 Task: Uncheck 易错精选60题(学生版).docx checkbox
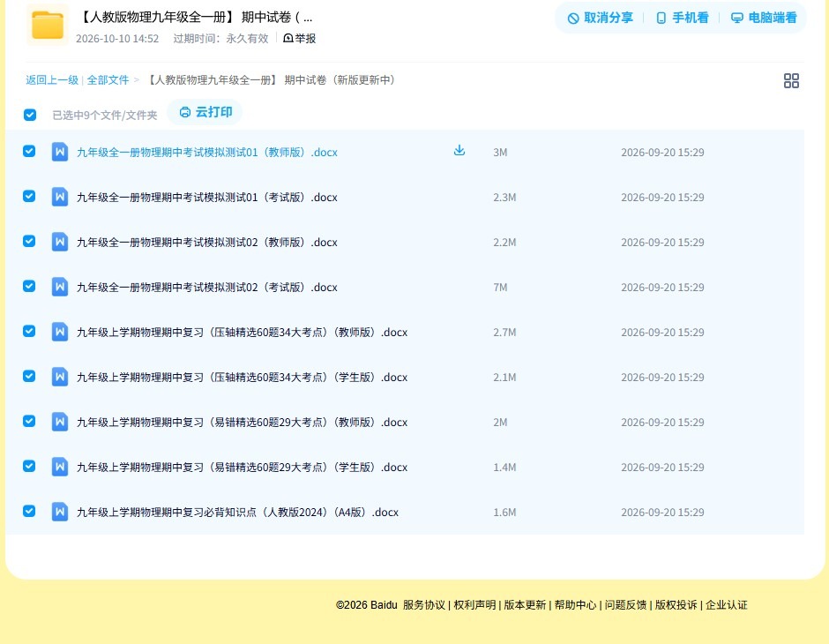30,466
